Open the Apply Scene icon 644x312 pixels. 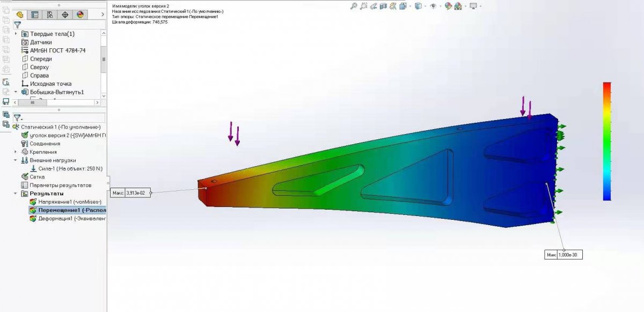coord(458,6)
